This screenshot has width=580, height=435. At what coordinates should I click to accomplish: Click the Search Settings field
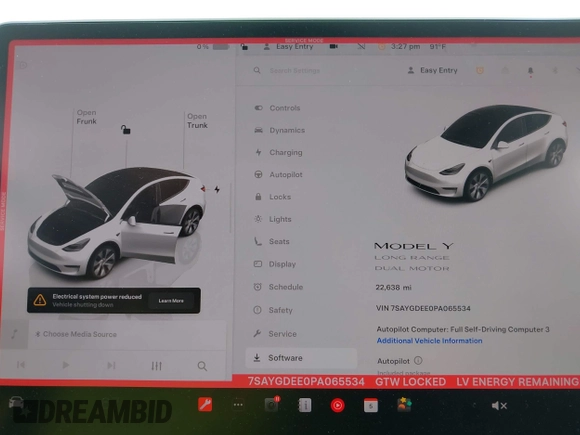pyautogui.click(x=294, y=70)
